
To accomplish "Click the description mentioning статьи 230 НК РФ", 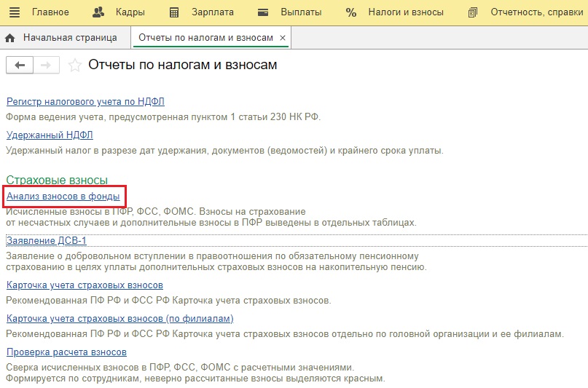I will click(x=163, y=117).
